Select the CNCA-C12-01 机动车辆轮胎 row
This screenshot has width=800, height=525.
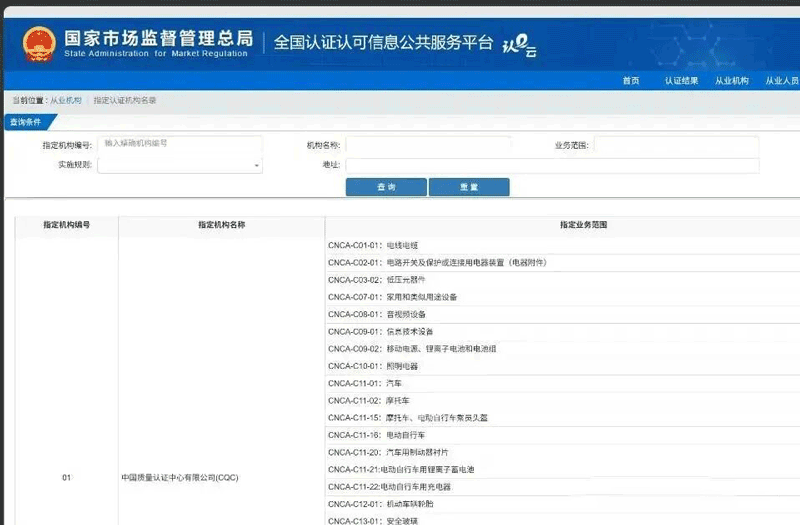tap(563, 504)
